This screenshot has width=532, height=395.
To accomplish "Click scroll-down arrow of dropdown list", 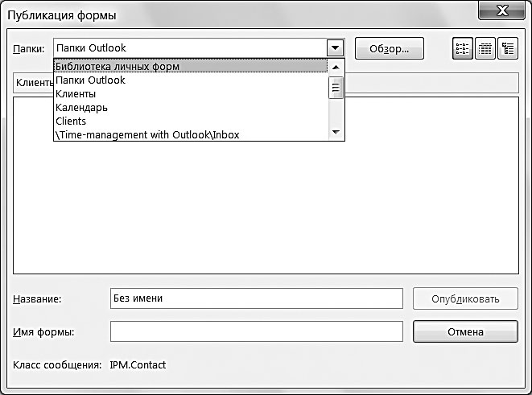I will tap(336, 132).
